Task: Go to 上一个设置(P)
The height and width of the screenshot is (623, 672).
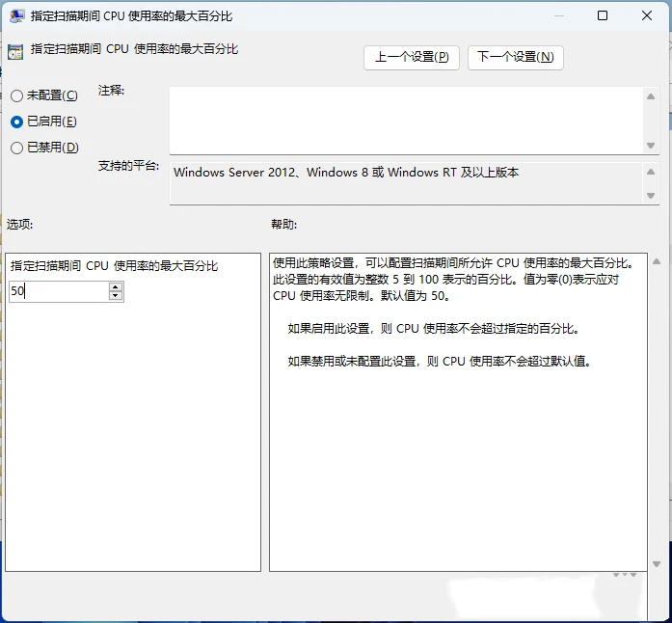Action: pos(412,58)
